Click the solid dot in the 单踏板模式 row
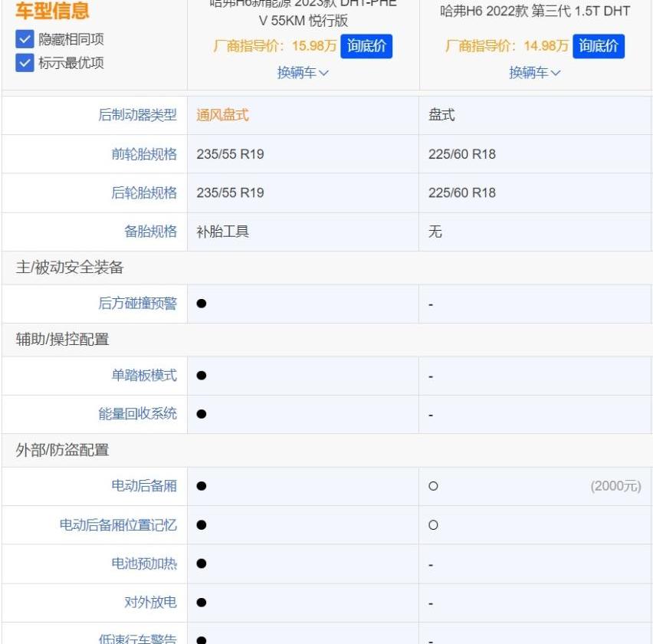 click(202, 376)
